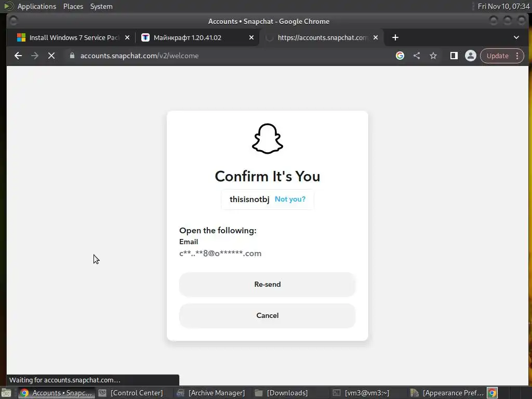532x399 pixels.
Task: Open Chrome's three-dot menu
Action: [517, 56]
